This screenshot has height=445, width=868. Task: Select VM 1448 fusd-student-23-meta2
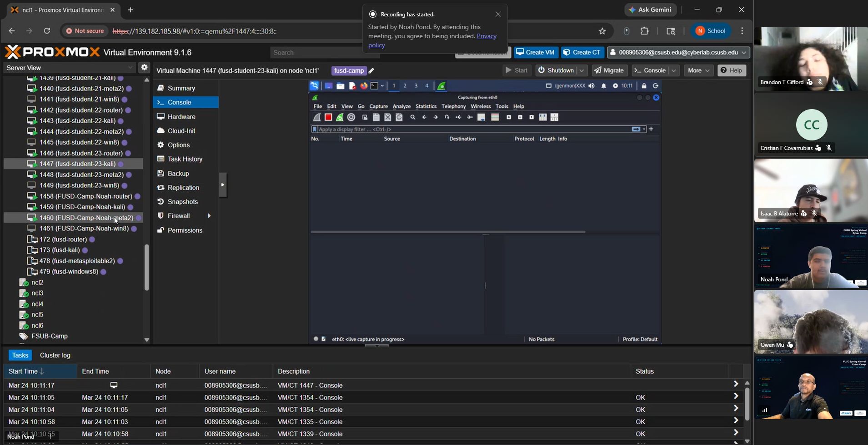[x=81, y=175]
